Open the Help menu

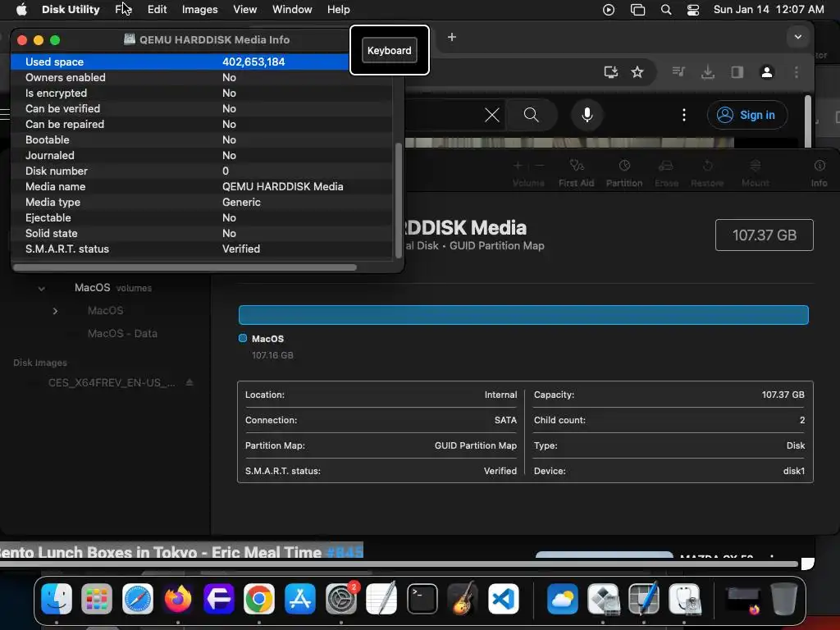point(339,10)
